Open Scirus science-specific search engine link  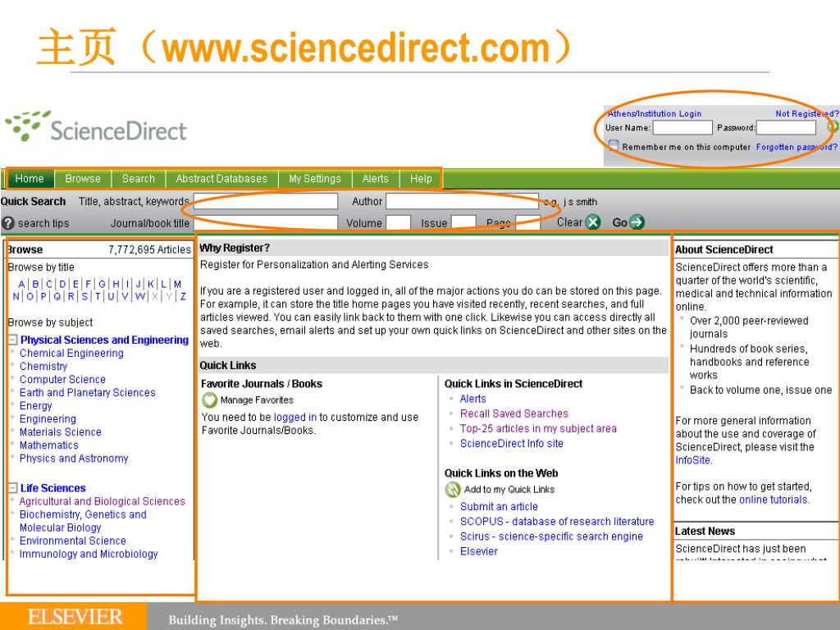click(x=551, y=536)
